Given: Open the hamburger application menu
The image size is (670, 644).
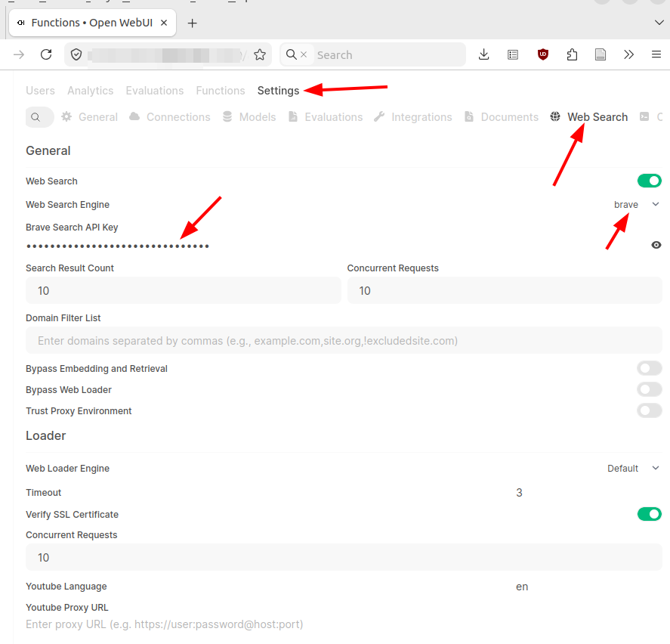Looking at the screenshot, I should (x=656, y=54).
